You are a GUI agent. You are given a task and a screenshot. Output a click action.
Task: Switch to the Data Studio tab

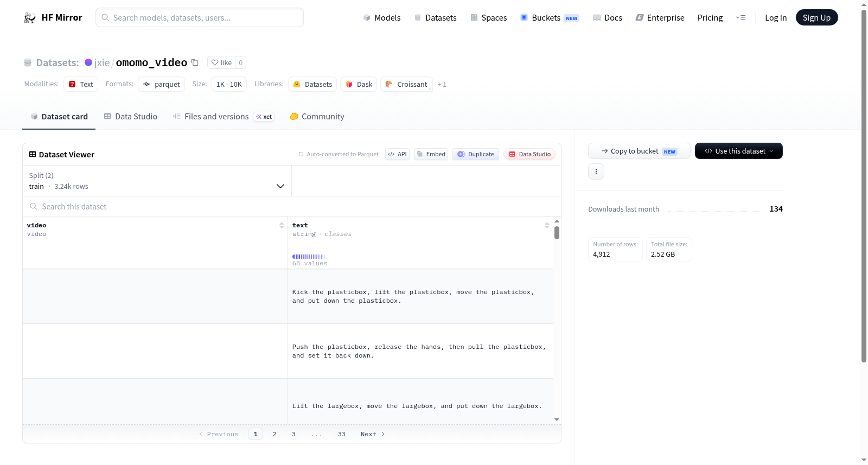[x=131, y=117]
